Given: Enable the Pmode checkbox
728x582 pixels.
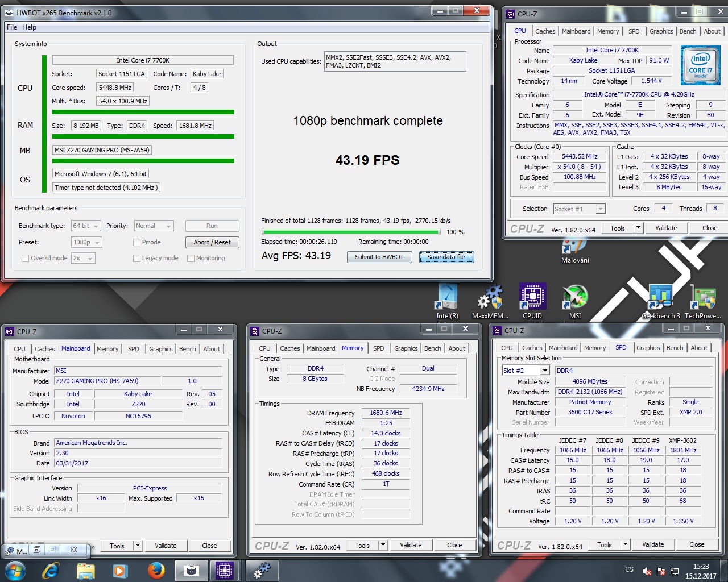Looking at the screenshot, I should [x=136, y=242].
